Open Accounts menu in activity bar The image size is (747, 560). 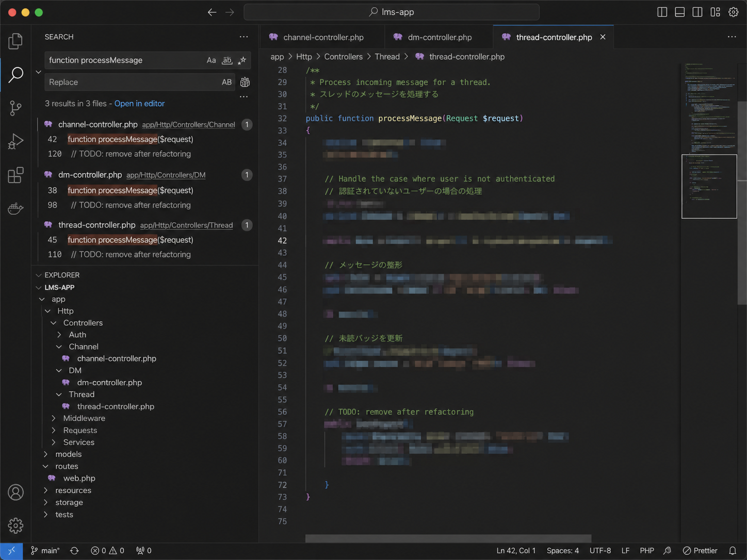click(x=15, y=492)
